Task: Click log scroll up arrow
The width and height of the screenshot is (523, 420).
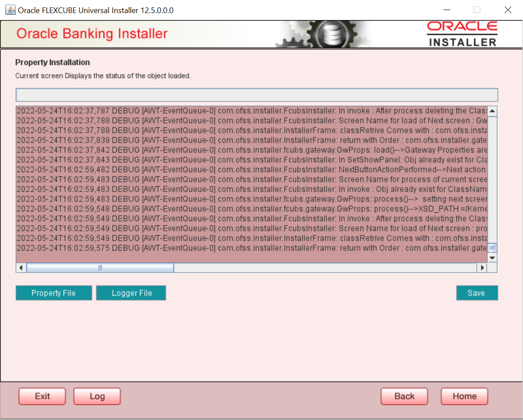Action: tap(492, 111)
